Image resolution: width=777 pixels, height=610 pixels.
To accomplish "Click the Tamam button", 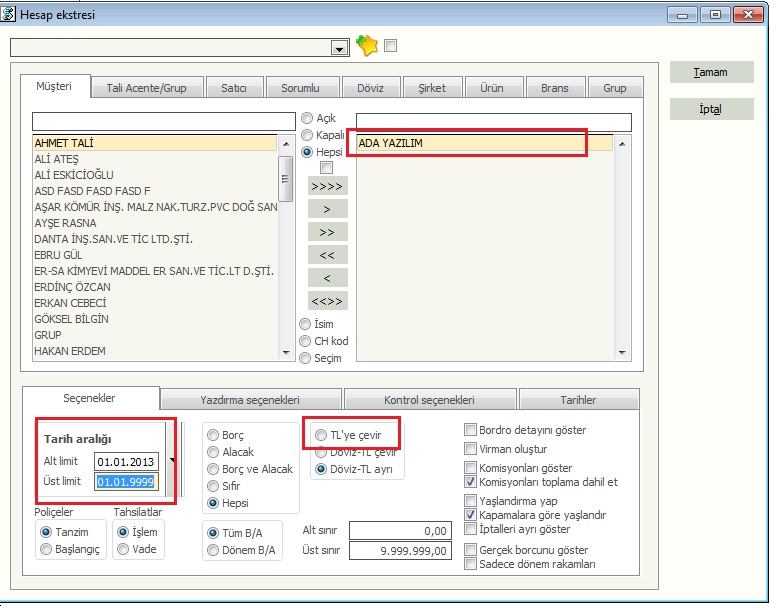I will (711, 72).
